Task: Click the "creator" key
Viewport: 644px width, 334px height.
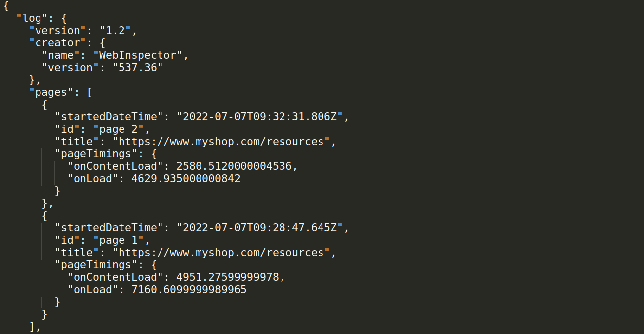Action: click(57, 43)
